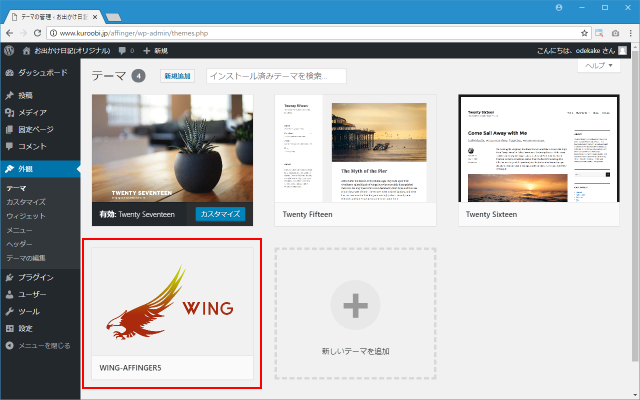Click the page vertical scrollbar
This screenshot has height=400, width=640.
635,204
